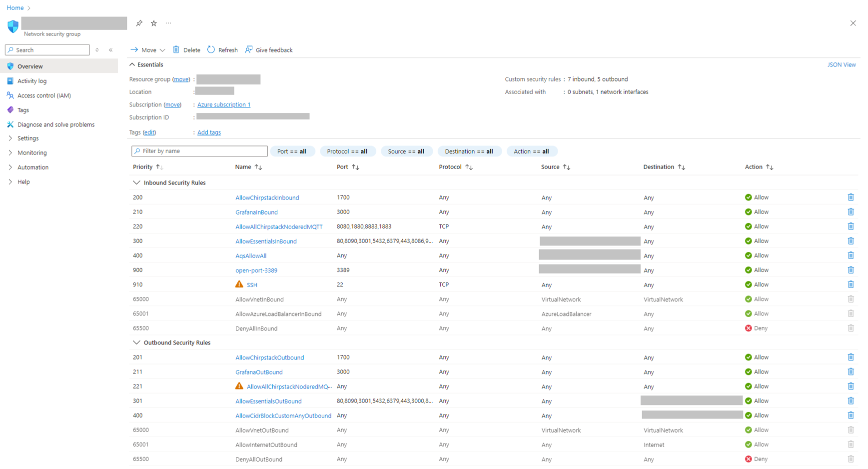The width and height of the screenshot is (868, 469).
Task: Click Resource group move link
Action: [x=181, y=79]
